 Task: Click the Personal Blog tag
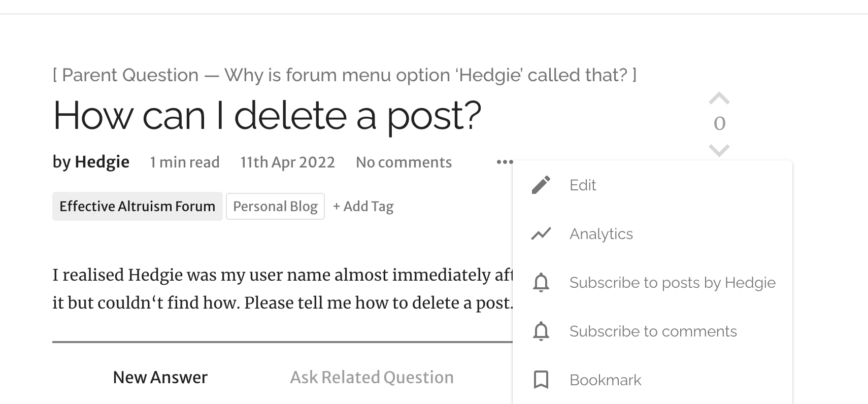coord(275,206)
